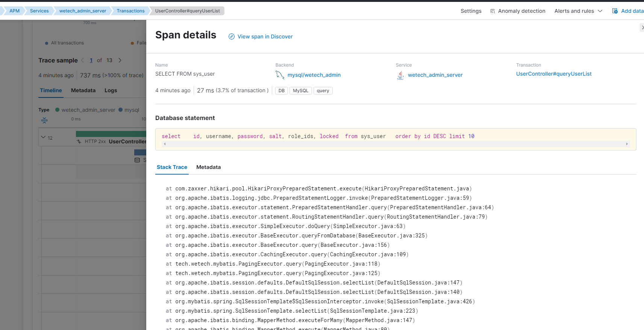Go to next trace sample arrow
Viewport: 644px width, 330px height.
120,60
